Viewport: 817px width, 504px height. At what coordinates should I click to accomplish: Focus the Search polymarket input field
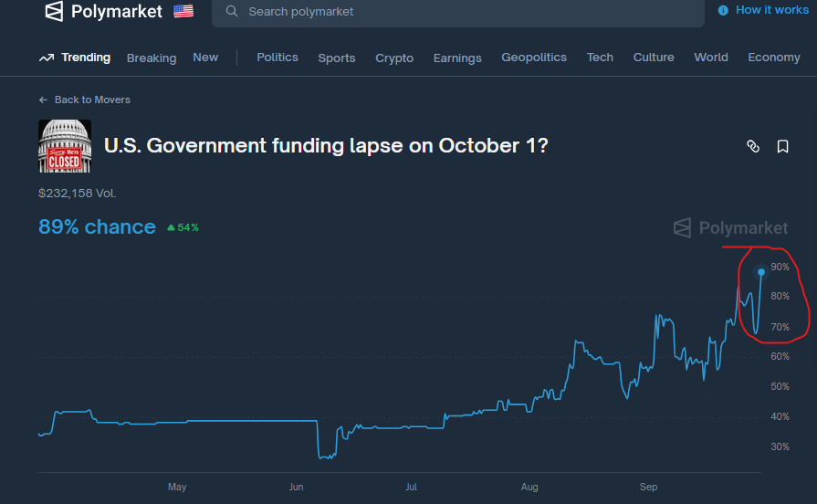click(x=456, y=12)
